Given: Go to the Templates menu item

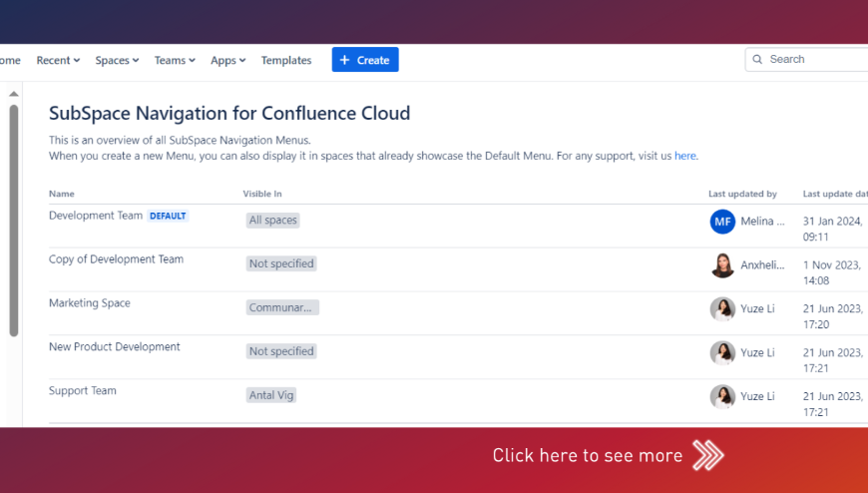Looking at the screenshot, I should pyautogui.click(x=286, y=61).
